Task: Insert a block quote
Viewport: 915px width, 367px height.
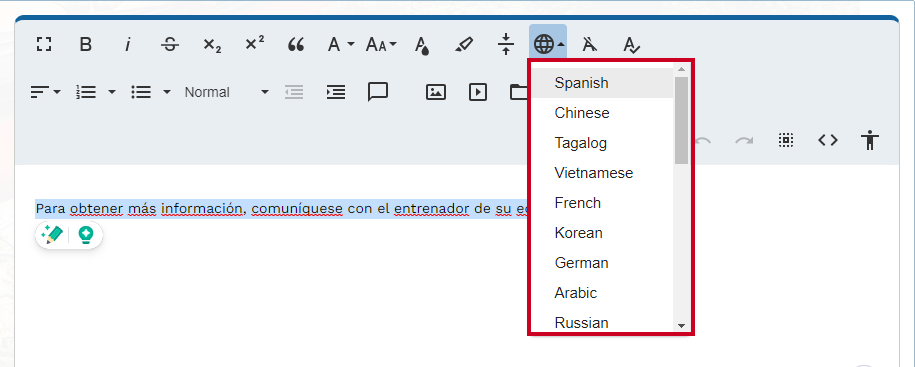Action: click(296, 44)
